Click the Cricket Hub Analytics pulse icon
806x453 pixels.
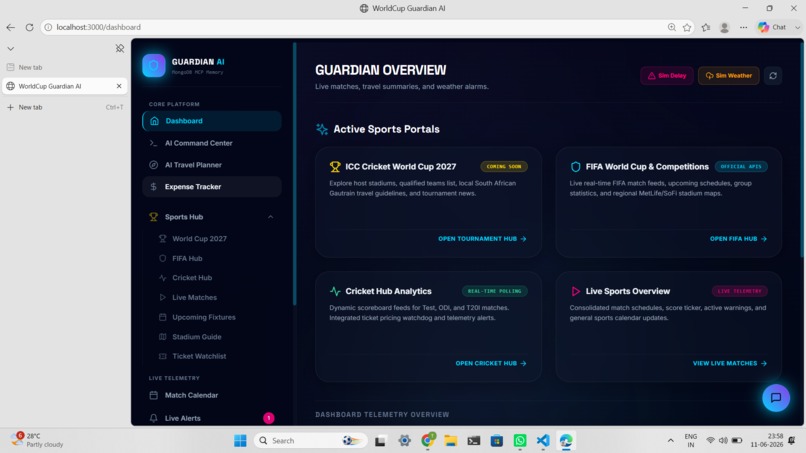[335, 291]
